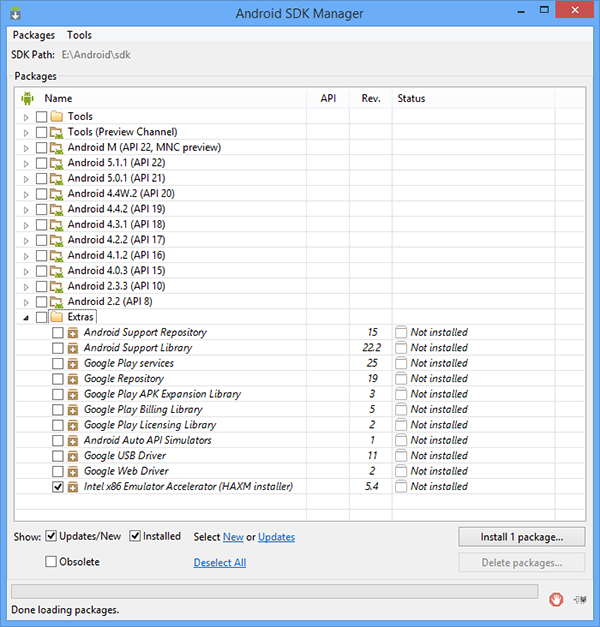Click Install 1 package button
Screen dimensions: 600x627
(x=522, y=537)
